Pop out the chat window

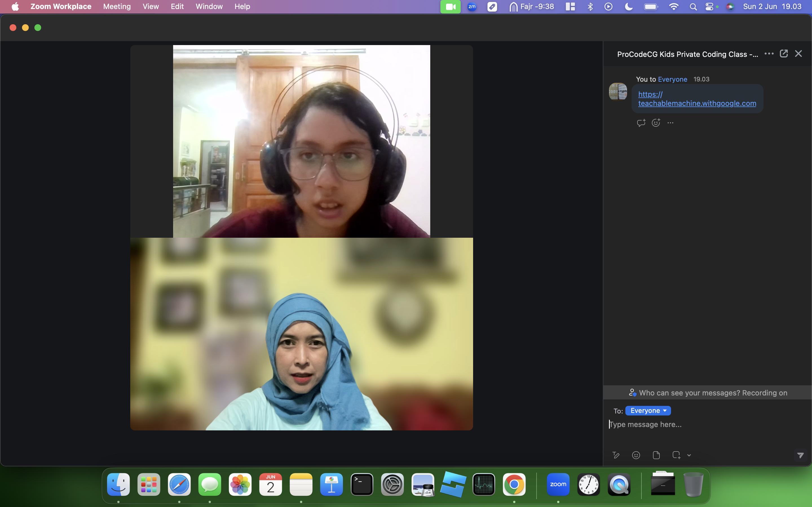point(784,54)
